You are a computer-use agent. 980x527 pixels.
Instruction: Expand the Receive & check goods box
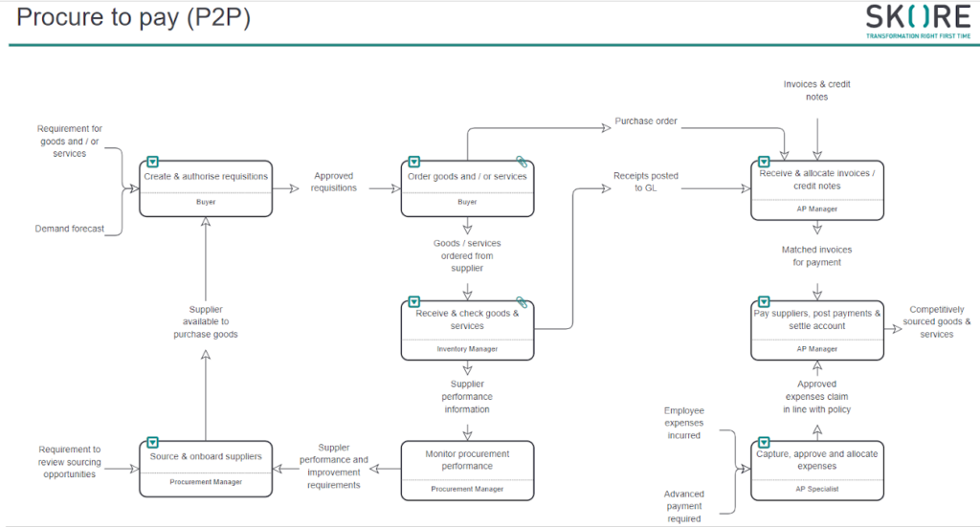point(414,302)
